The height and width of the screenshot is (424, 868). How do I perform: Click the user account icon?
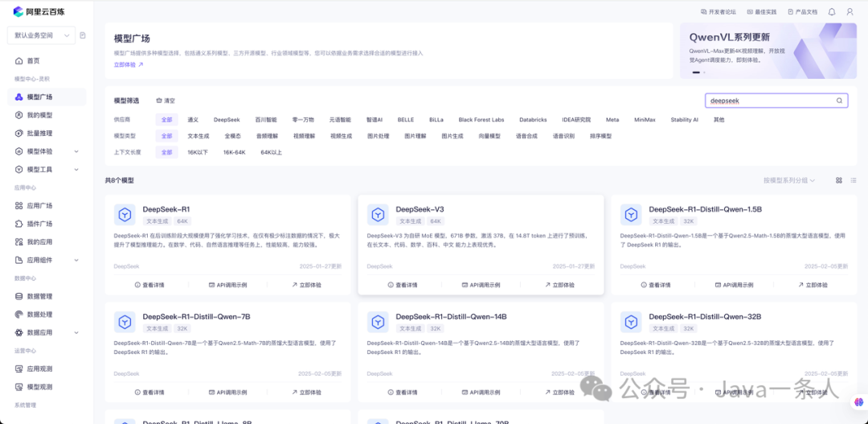tap(850, 11)
